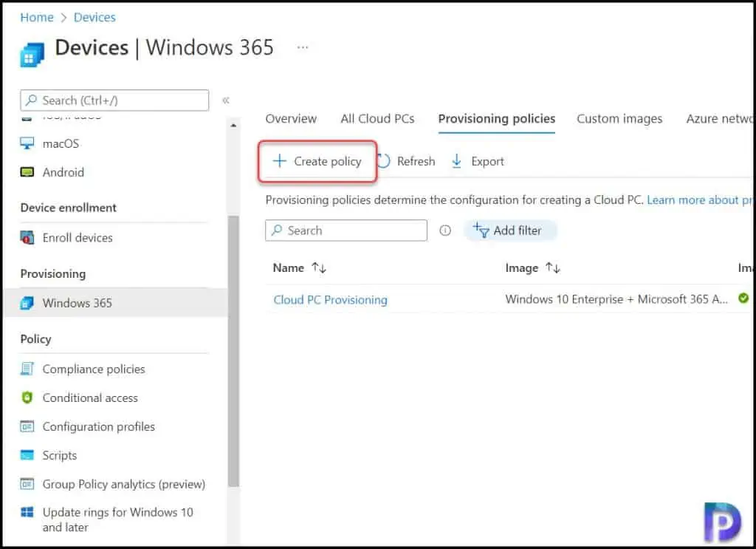Follow the Devices breadcrumb link

tap(94, 18)
